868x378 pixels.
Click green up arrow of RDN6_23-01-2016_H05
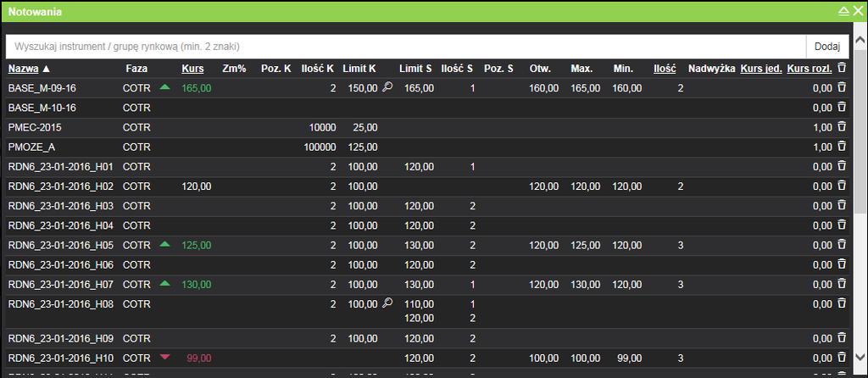point(165,244)
